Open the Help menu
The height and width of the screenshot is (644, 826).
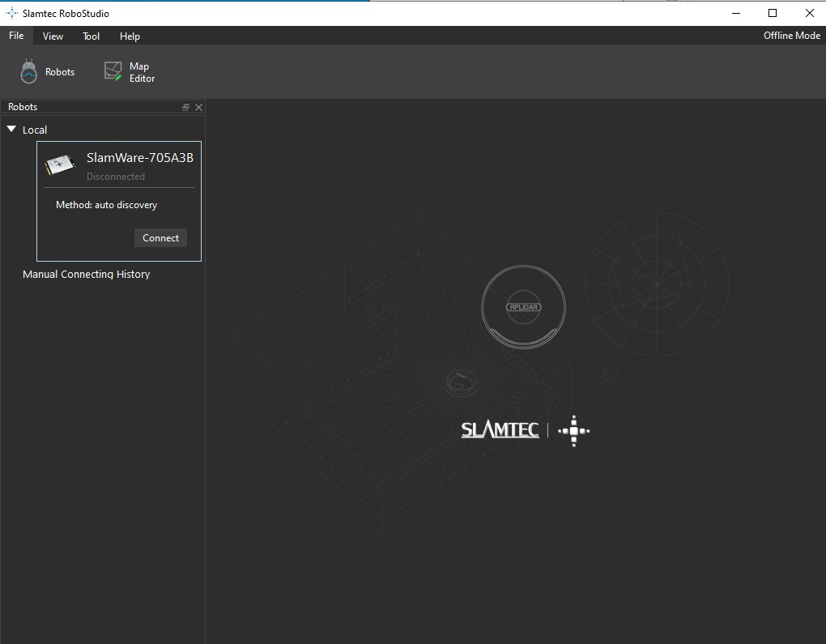tap(130, 36)
